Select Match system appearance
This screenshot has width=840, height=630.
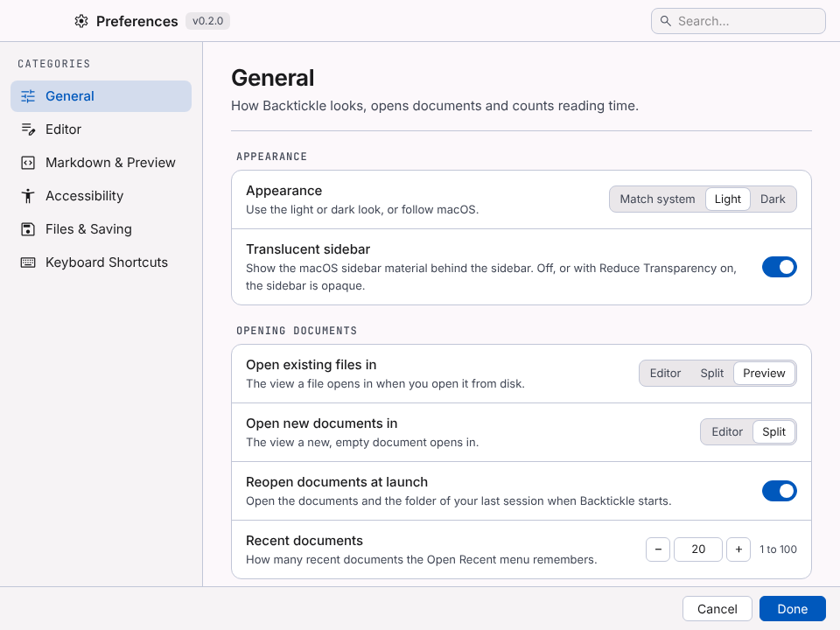[657, 199]
